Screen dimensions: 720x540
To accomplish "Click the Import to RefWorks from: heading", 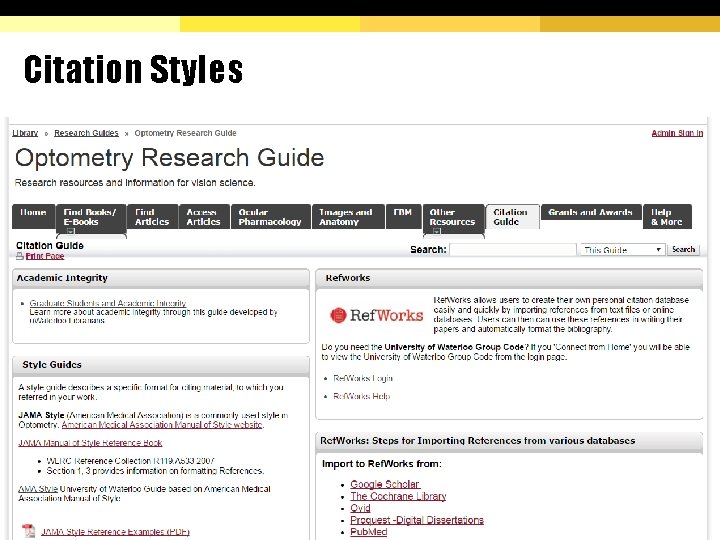I will pyautogui.click(x=382, y=464).
